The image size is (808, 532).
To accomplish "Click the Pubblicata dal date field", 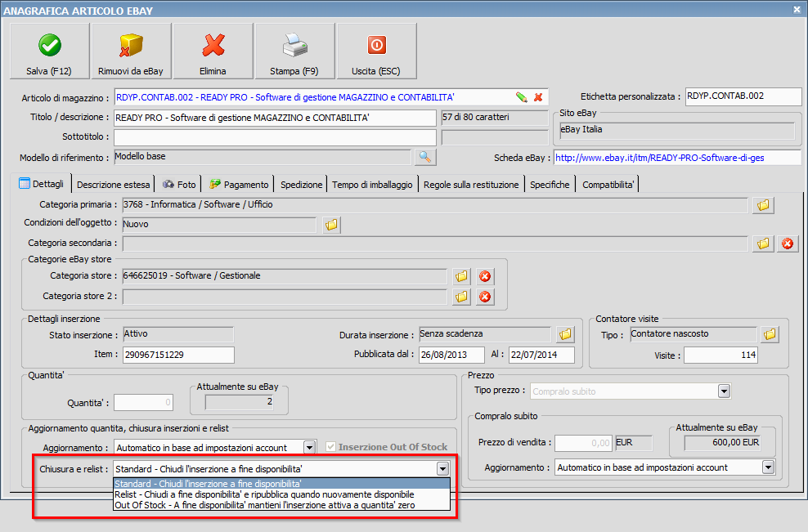I will (451, 355).
